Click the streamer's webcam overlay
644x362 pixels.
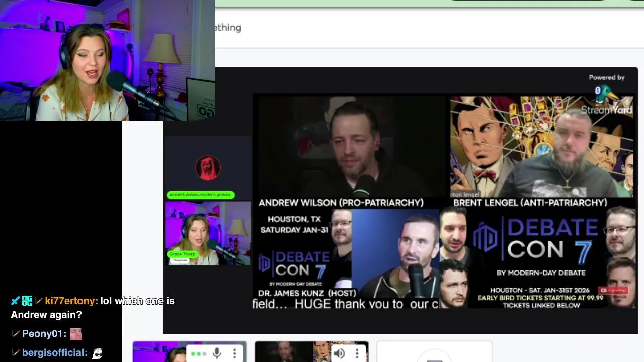point(107,60)
